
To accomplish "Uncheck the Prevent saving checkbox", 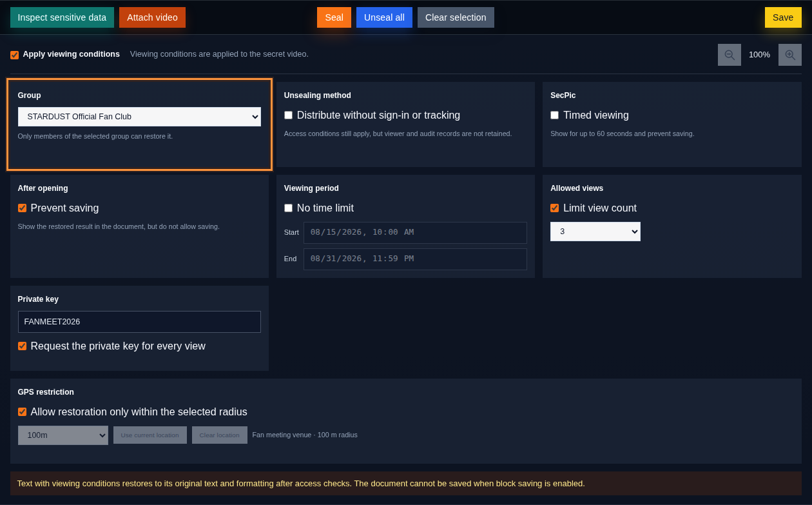I will click(22, 208).
